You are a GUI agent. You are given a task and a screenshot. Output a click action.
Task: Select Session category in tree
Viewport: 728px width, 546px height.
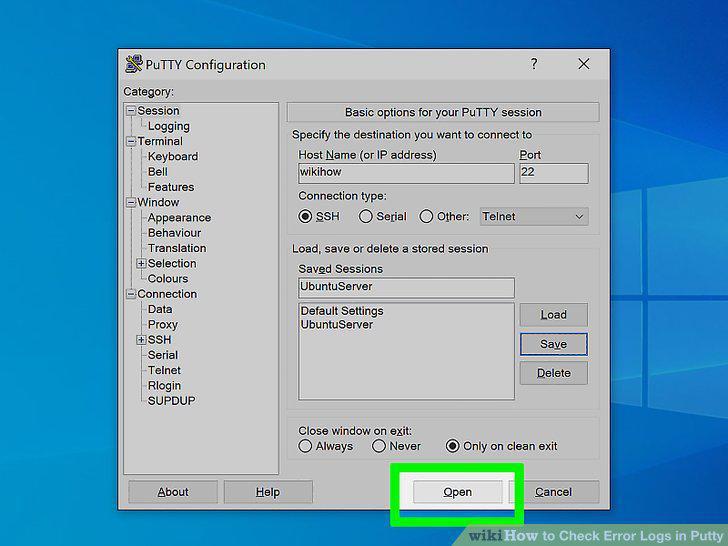158,111
